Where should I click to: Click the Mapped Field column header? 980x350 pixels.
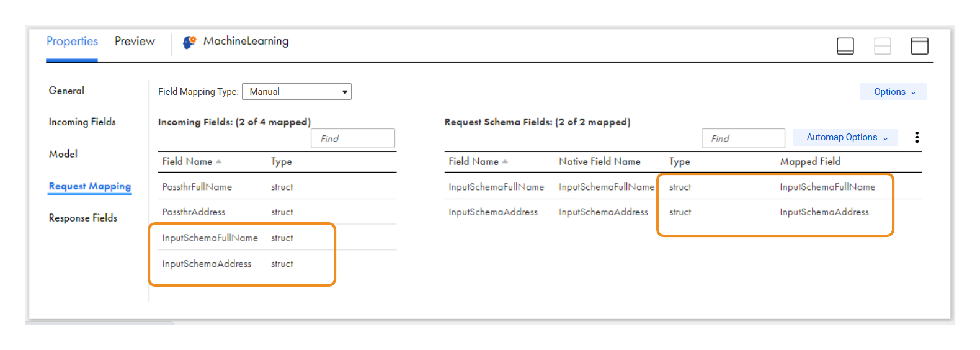[x=810, y=161]
